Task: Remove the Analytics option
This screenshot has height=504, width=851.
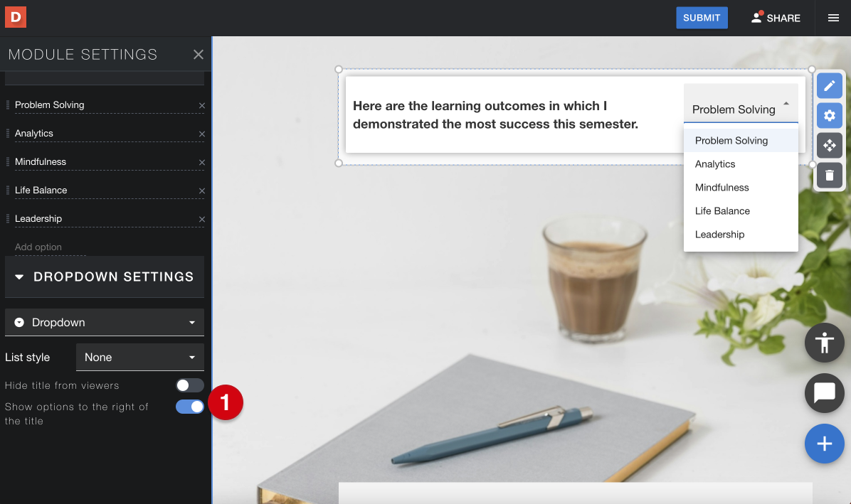Action: coord(202,134)
